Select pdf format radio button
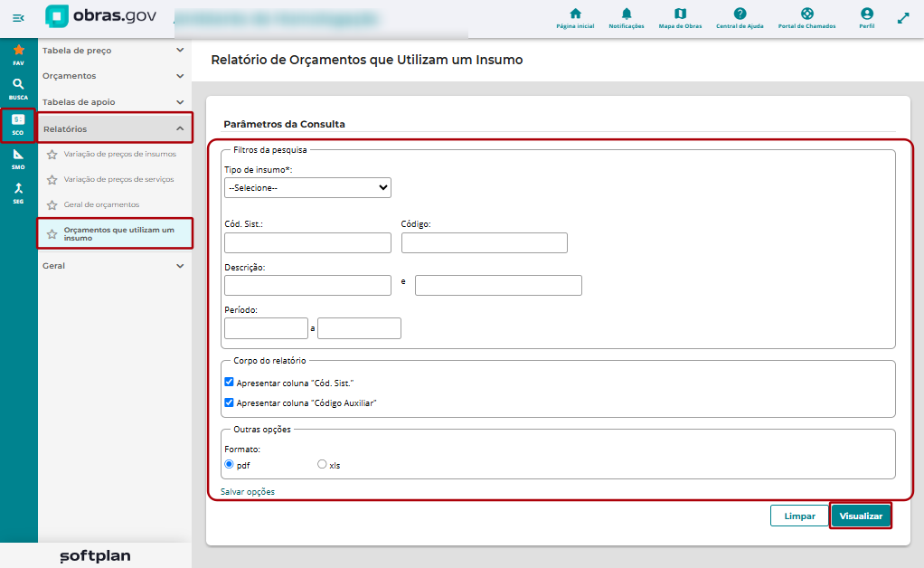 click(230, 464)
